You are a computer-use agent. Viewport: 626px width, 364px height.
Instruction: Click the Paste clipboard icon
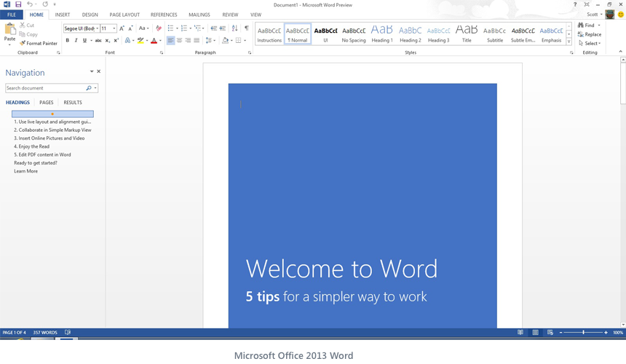tap(9, 29)
